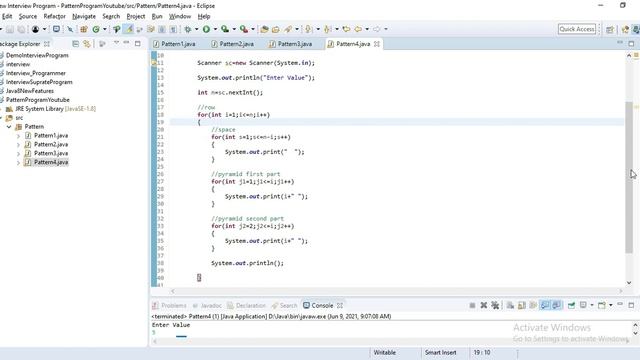Click the Next Annotation arrow icon

pos(308,29)
